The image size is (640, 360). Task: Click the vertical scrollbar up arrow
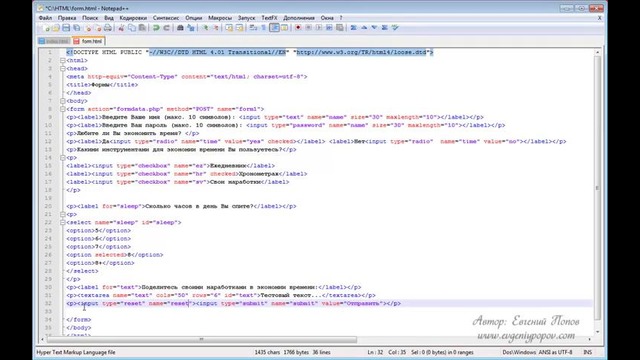tap(597, 52)
